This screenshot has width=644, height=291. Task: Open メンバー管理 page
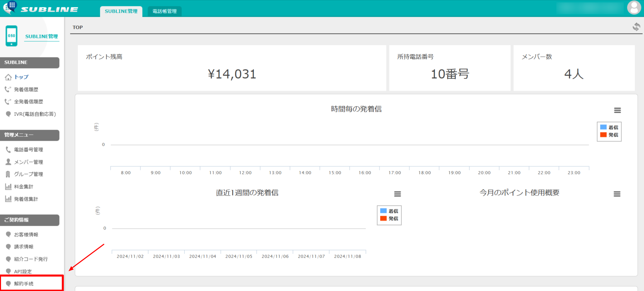(29, 162)
